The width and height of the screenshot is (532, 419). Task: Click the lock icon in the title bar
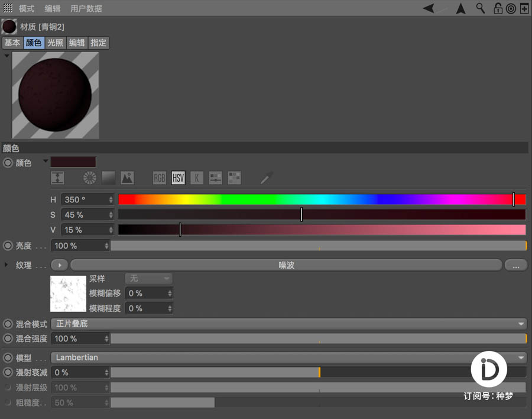[x=498, y=8]
